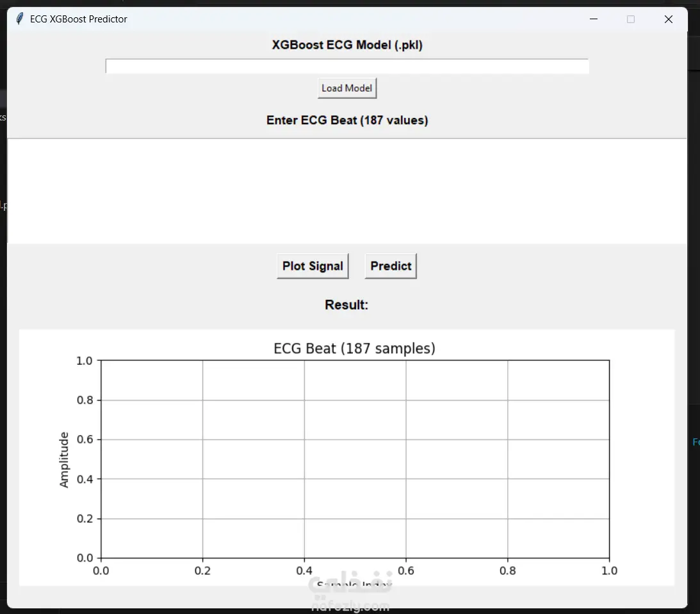
Task: Click the 0.6 tick on the x-axis
Action: tap(406, 570)
